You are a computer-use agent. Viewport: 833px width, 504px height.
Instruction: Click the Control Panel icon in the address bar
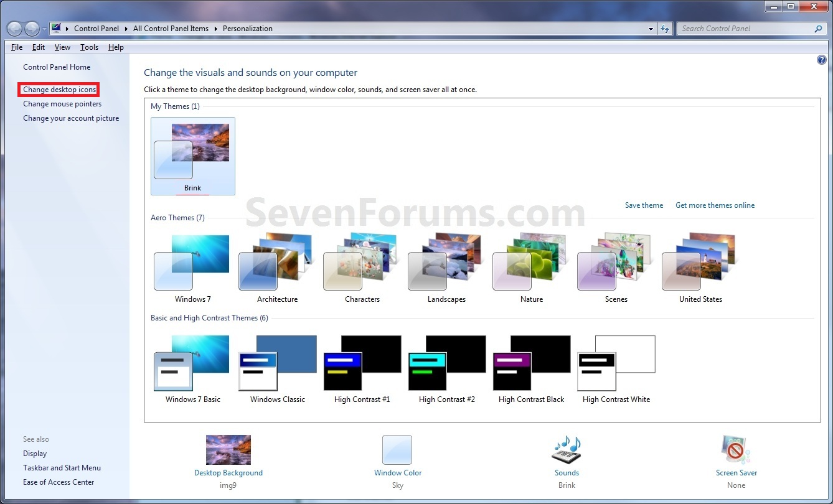click(x=55, y=28)
